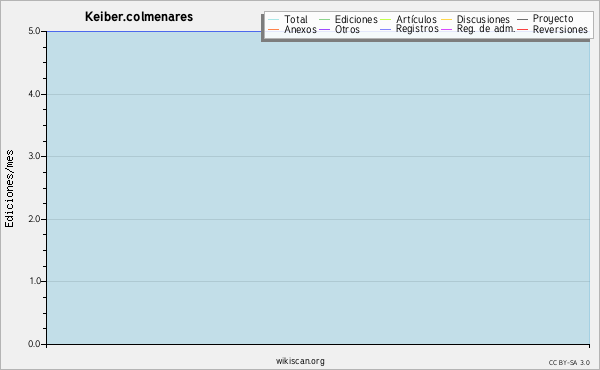Select the Artículos legend entry

[408, 19]
